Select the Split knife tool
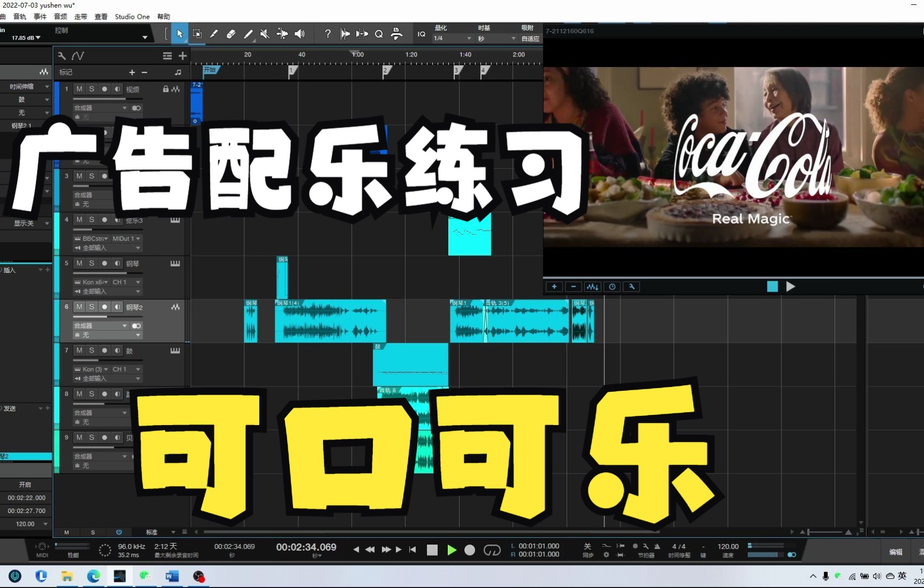 point(214,34)
